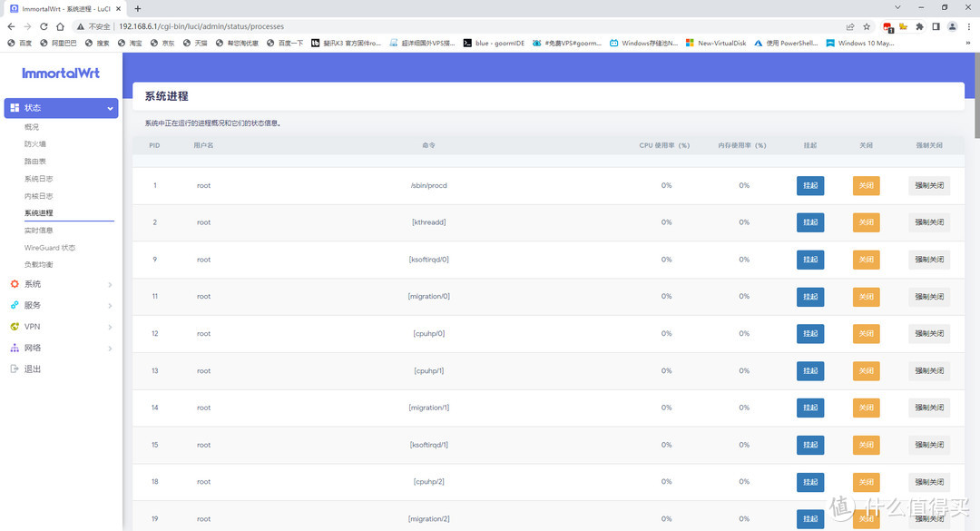Click 关闭 for /sbin/procd process

867,186
